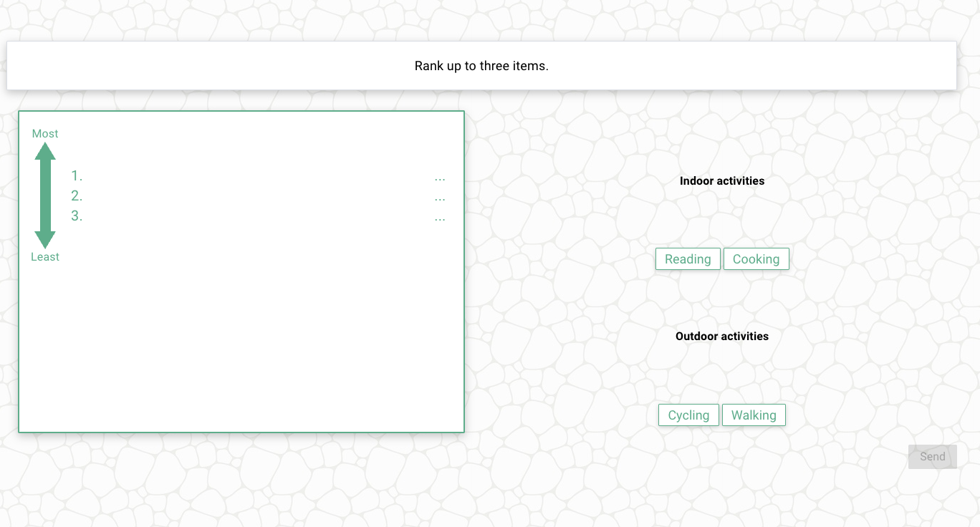This screenshot has height=527, width=980.
Task: Click rank slot number 1
Action: [77, 176]
